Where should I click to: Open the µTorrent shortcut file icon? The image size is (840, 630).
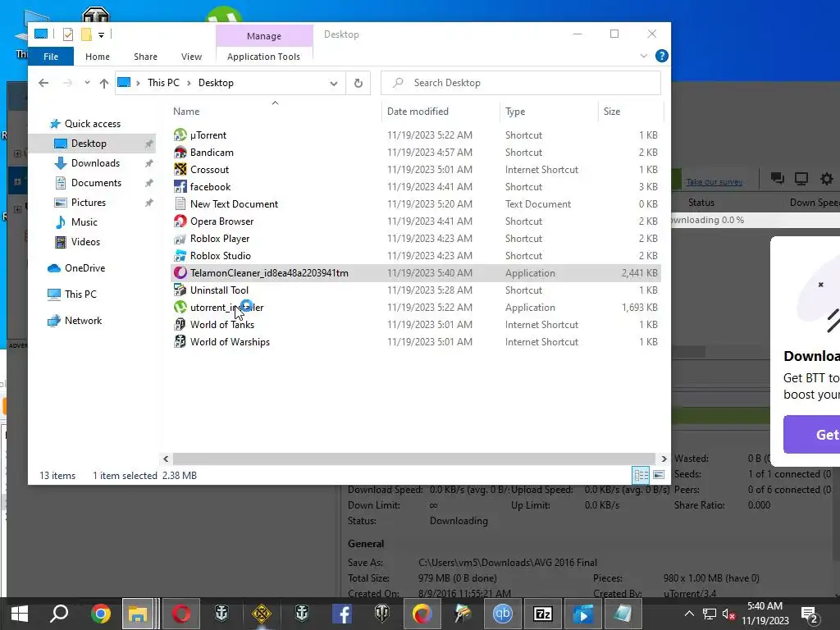[x=180, y=135]
